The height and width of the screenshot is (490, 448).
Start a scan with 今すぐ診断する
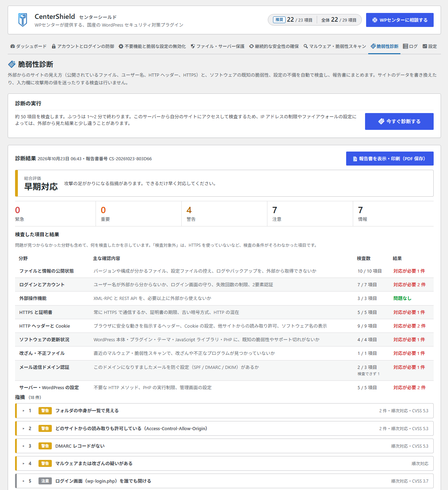point(399,121)
